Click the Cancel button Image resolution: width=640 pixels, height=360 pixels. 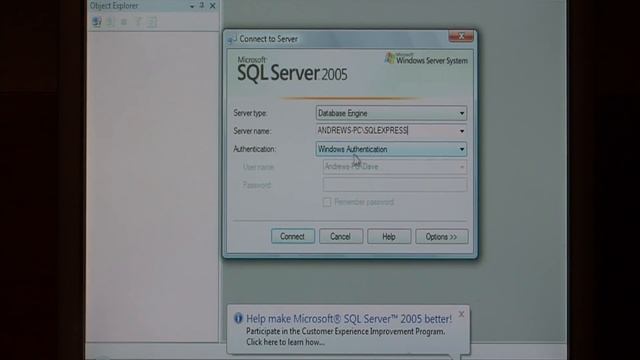tap(341, 236)
